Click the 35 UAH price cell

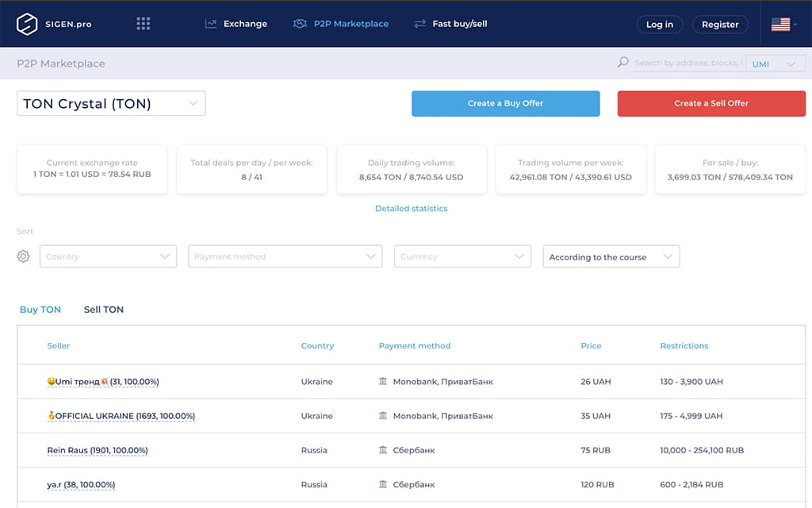(x=596, y=416)
